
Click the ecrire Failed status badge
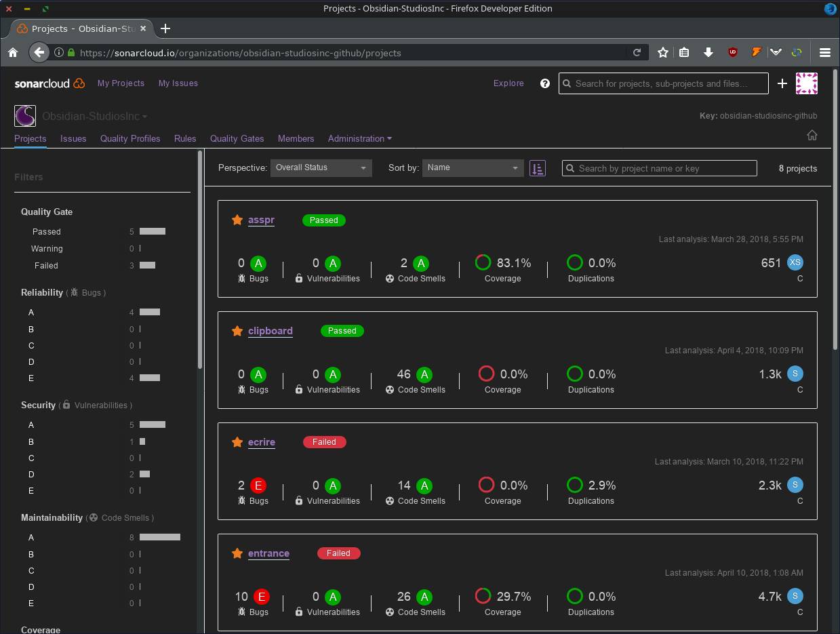coord(324,442)
